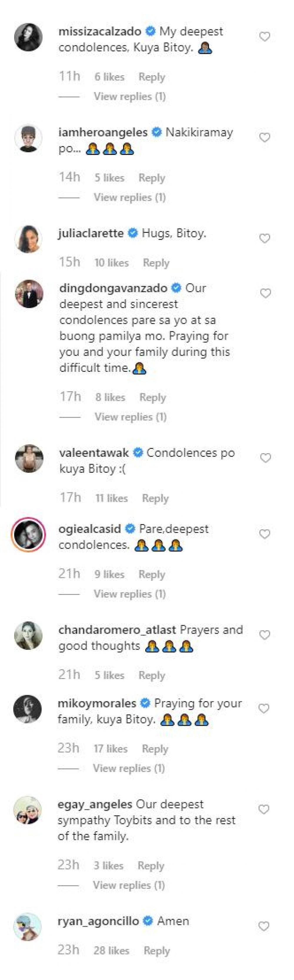294x980 pixels.
Task: Open iamheroangeles's profile picture
Action: point(28,138)
